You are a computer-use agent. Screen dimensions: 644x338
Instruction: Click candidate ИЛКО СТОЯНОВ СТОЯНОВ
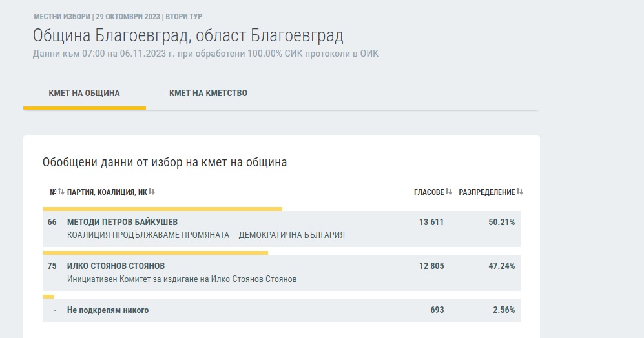coord(116,266)
